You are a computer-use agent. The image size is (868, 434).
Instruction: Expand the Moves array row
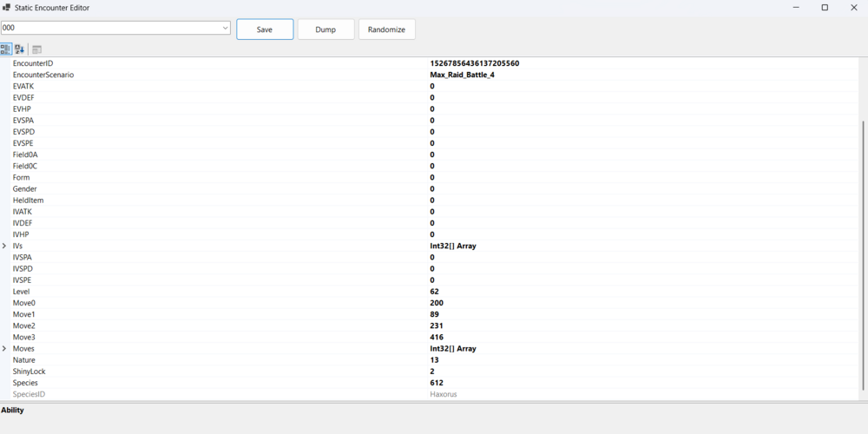coord(4,349)
